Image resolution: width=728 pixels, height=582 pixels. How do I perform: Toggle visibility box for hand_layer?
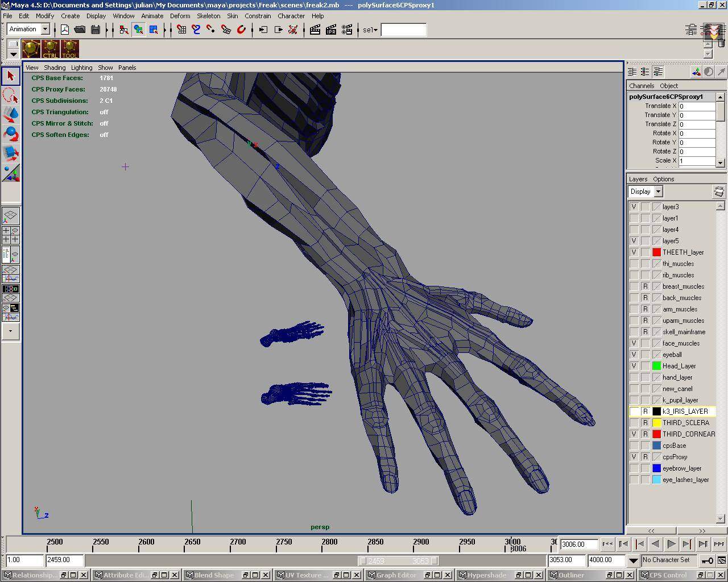pos(634,377)
